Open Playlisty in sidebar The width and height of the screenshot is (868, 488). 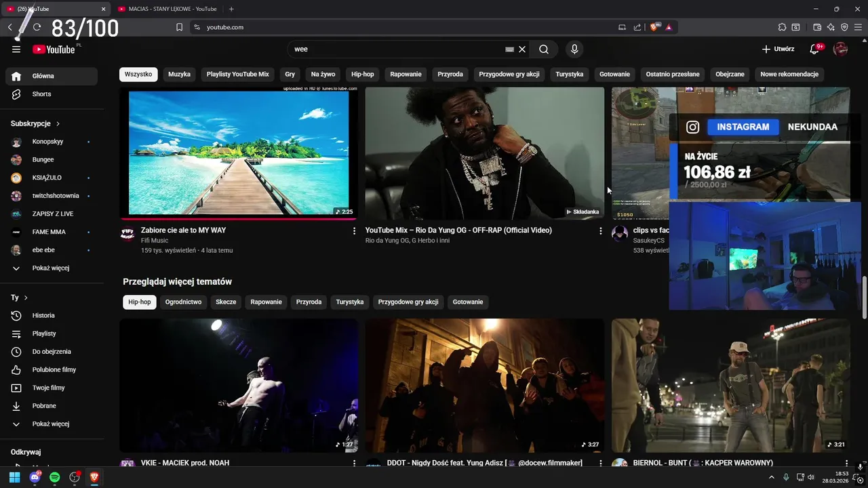(x=52, y=333)
